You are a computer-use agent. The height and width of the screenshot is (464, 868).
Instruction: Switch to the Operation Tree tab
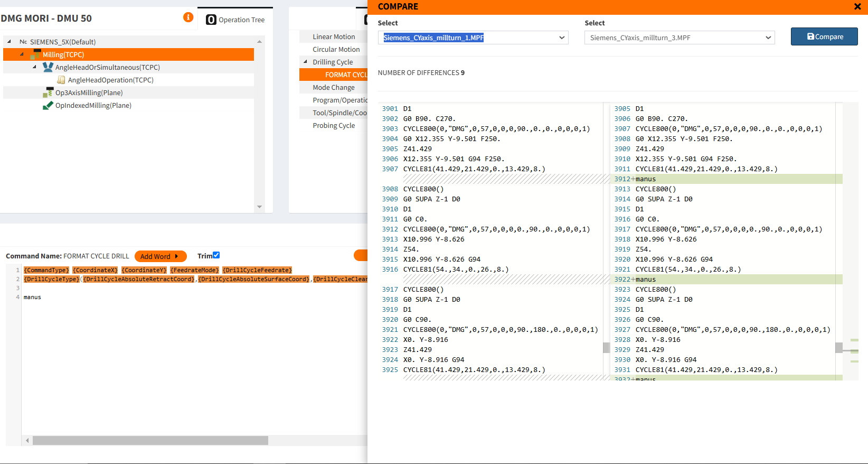click(x=235, y=20)
